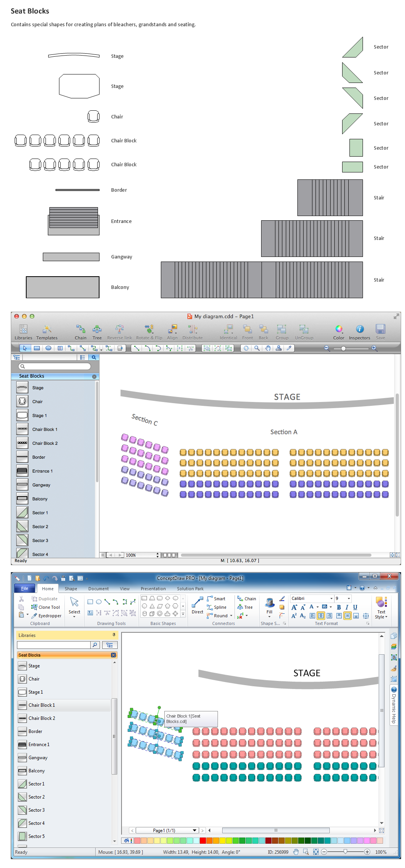This screenshot has width=405, height=868.
Task: Select Chair Block 2 in Windows library
Action: (64, 718)
